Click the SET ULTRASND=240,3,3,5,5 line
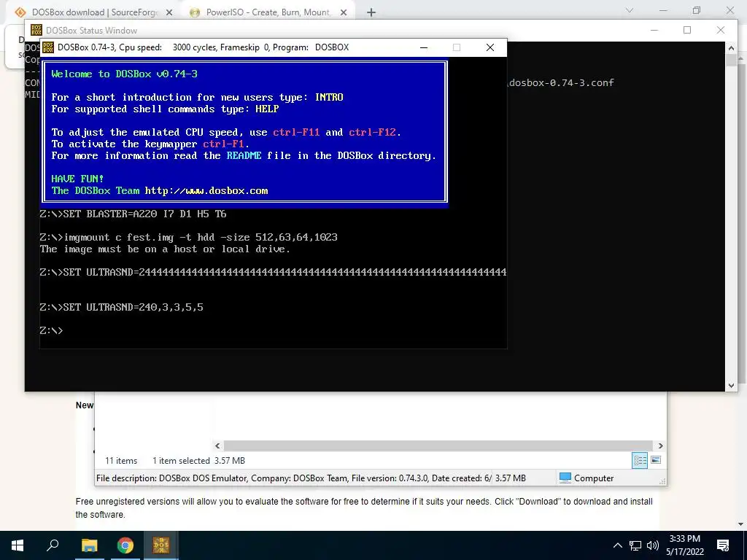Screen dimensions: 747x560 (122, 307)
